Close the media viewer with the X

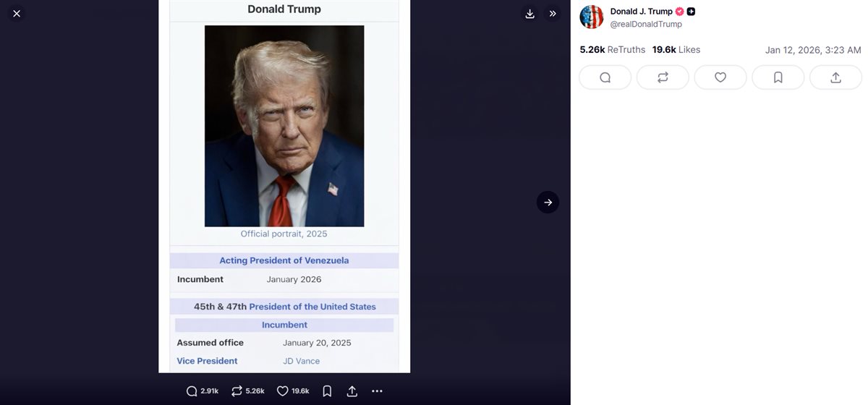17,14
